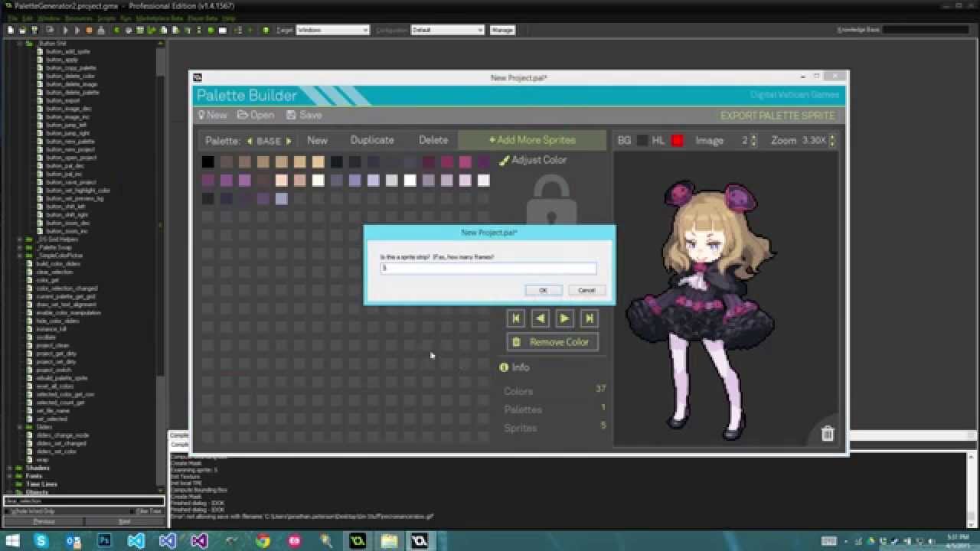Expand the Sliders folder

tap(19, 427)
